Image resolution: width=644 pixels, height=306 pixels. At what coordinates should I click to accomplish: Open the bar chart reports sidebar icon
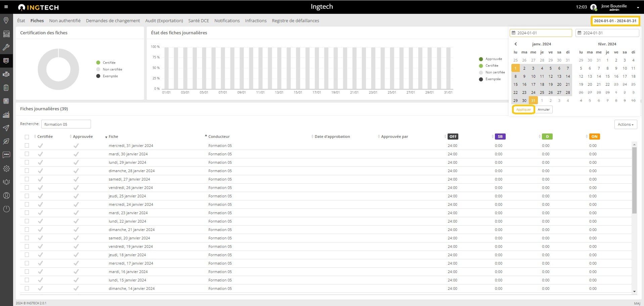(6, 115)
